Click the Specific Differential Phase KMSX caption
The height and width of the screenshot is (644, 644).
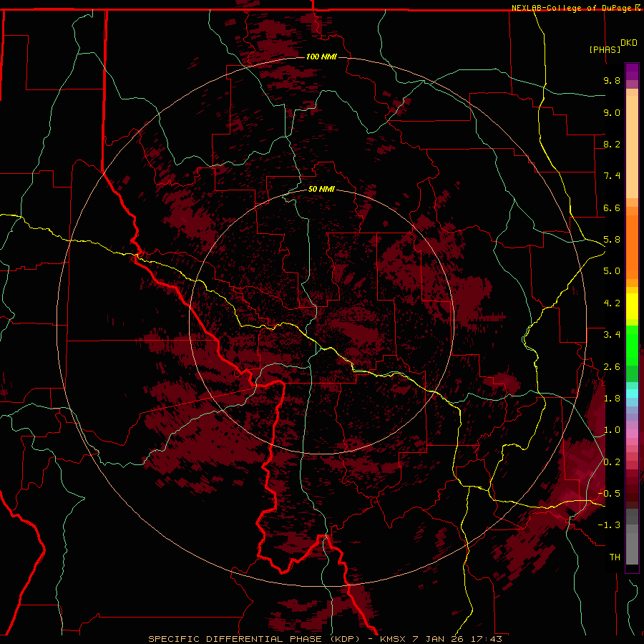coord(326,639)
